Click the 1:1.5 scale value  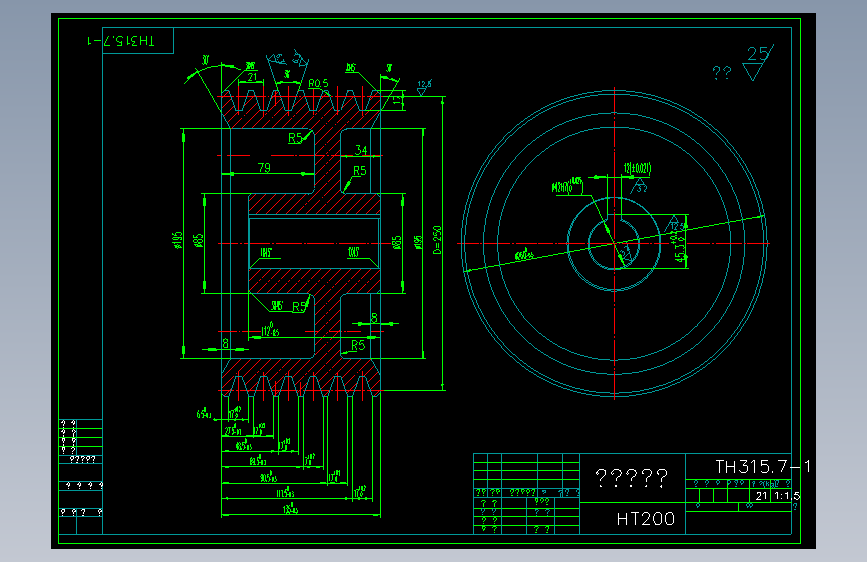(x=787, y=496)
